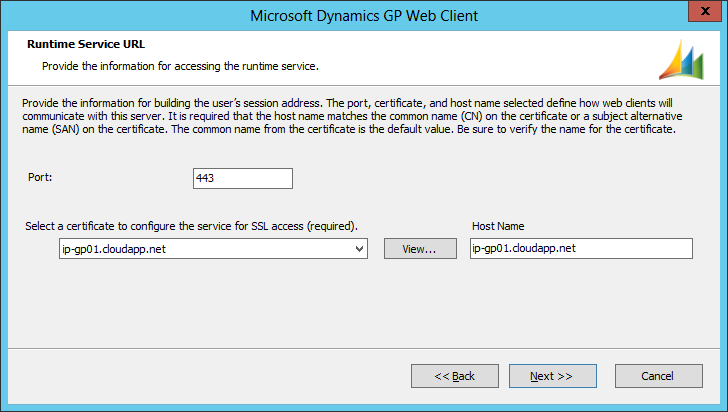Image resolution: width=728 pixels, height=412 pixels.
Task: Click the Port: label
Action: pyautogui.click(x=40, y=176)
